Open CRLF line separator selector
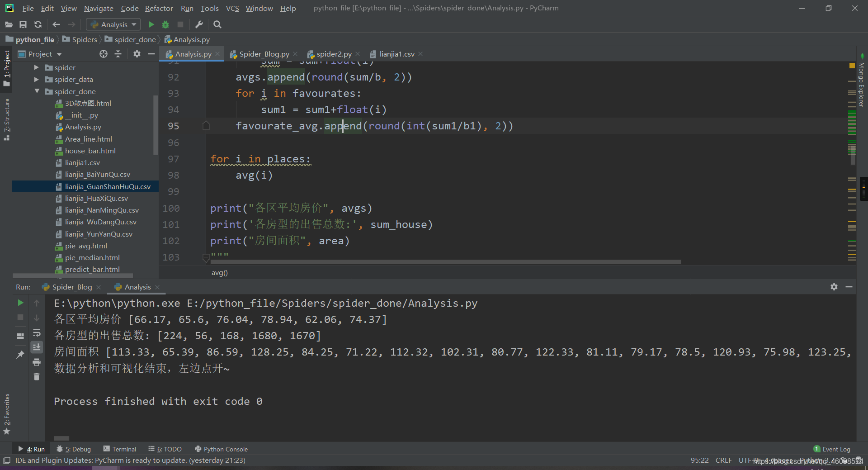 click(723, 460)
